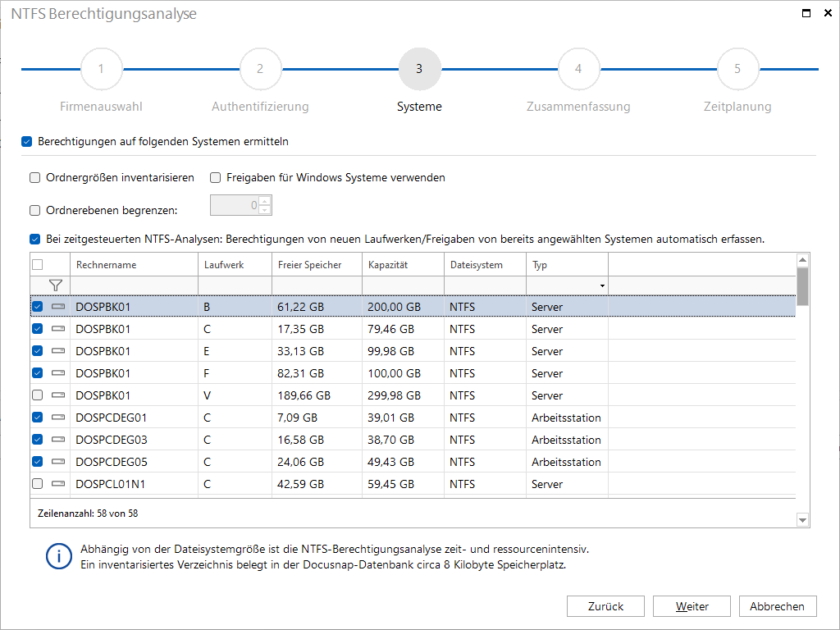Screen dimensions: 840x630
Task: Click drive icon for DOSPCL01N1
Action: point(58,483)
